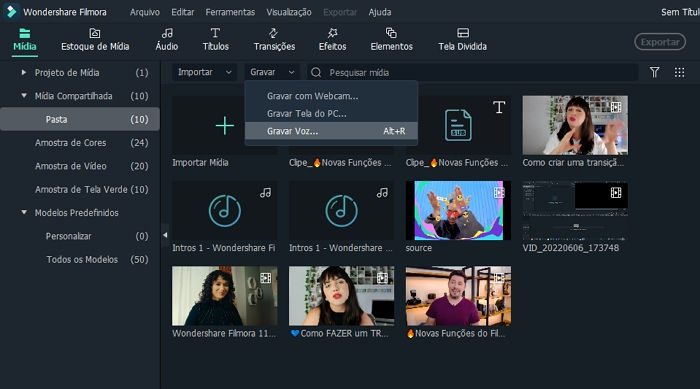This screenshot has width=700, height=389.
Task: Select first Intros 1 Wondershare audio clip
Action: tap(225, 210)
